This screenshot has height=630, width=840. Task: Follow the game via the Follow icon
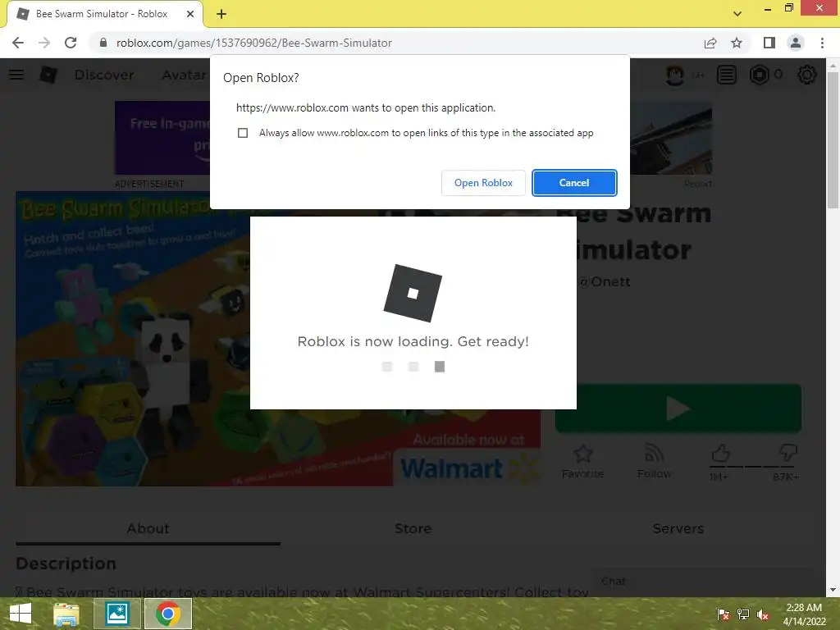click(654, 461)
